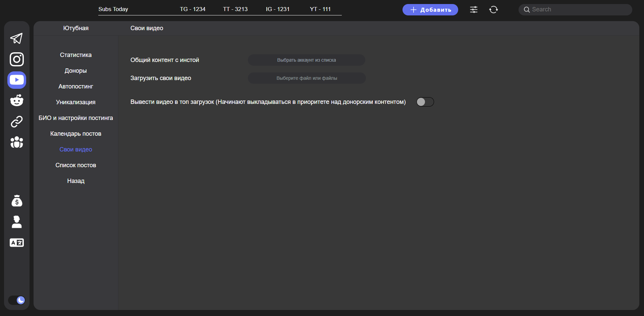Open the Instagram section in sidebar
Image resolution: width=644 pixels, height=316 pixels.
point(16,59)
